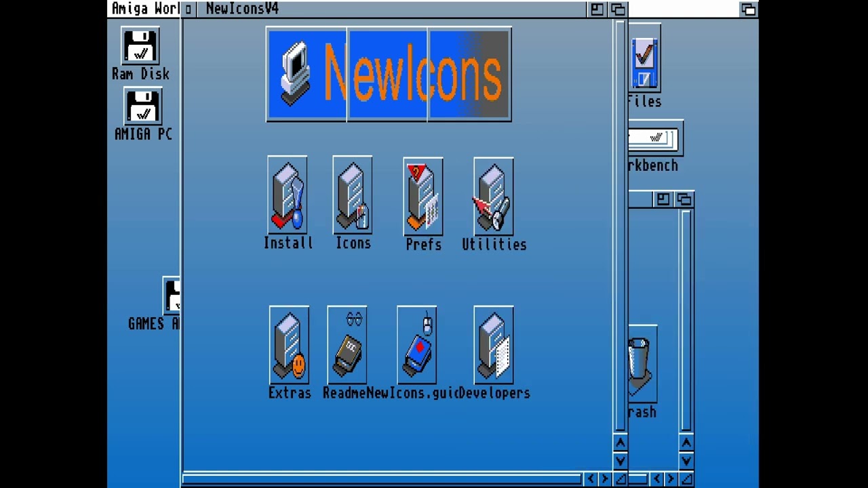Select the Trashcan icon
The height and width of the screenshot is (488, 868).
[x=642, y=364]
